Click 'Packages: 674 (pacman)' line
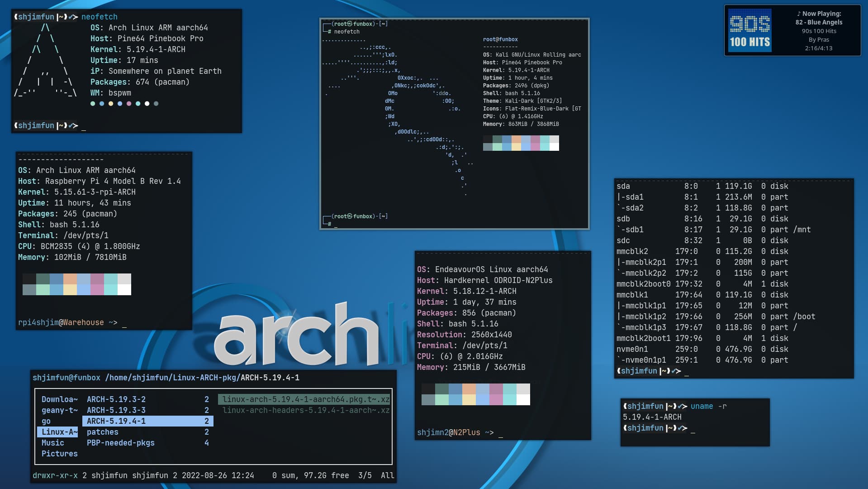 pos(140,82)
